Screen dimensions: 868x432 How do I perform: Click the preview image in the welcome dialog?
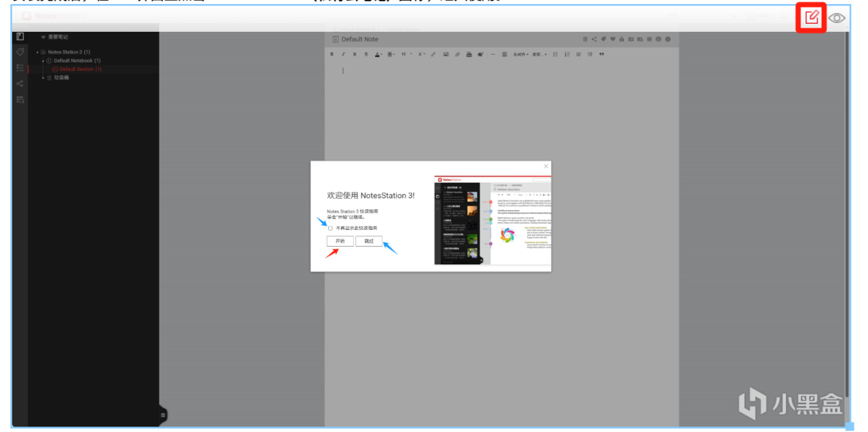pos(492,220)
